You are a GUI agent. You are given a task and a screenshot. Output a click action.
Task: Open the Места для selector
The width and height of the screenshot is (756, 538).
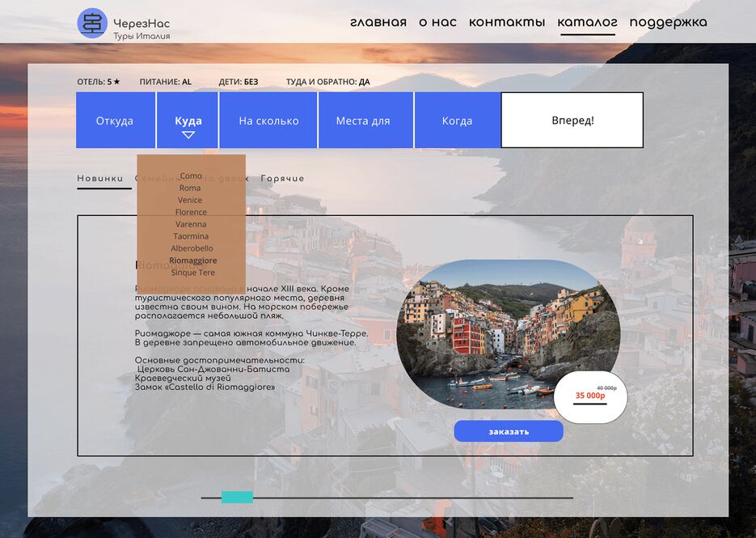point(365,121)
